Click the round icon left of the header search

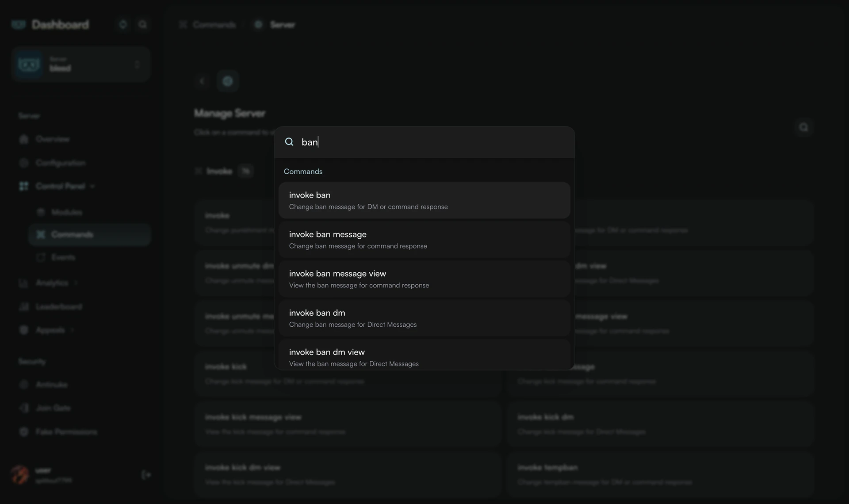point(123,24)
